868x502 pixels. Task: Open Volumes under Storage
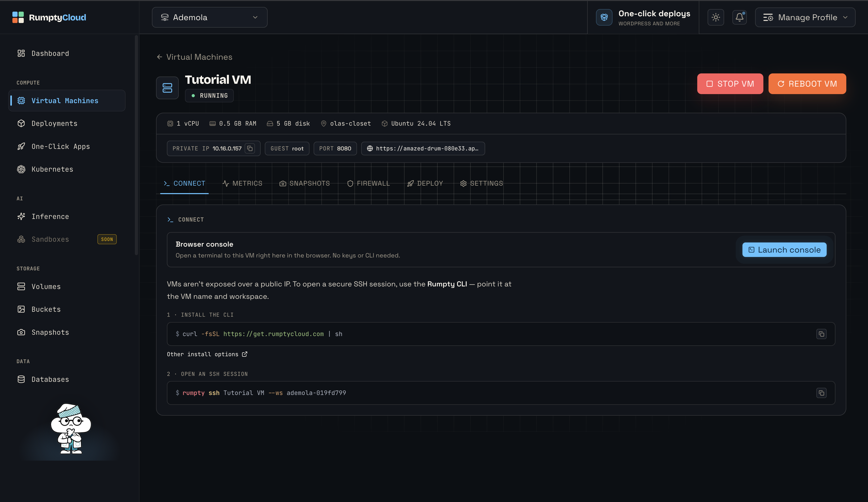[x=67, y=286]
